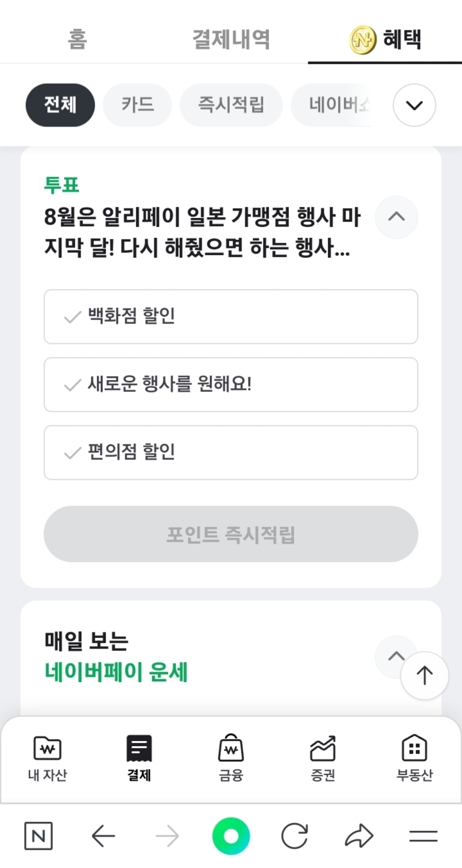Collapse the 투표 poll card
Image resolution: width=462 pixels, height=868 pixels.
point(396,217)
